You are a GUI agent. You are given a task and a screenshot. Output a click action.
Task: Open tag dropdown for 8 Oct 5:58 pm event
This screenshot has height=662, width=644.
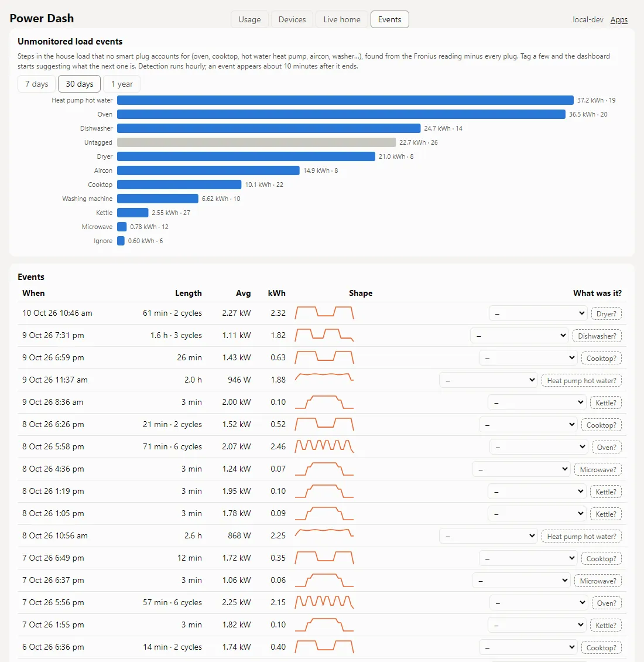pos(539,446)
